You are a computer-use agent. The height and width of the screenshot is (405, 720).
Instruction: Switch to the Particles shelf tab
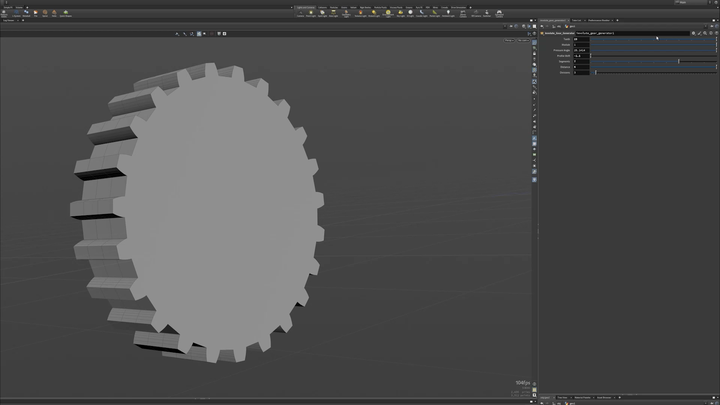pos(334,7)
